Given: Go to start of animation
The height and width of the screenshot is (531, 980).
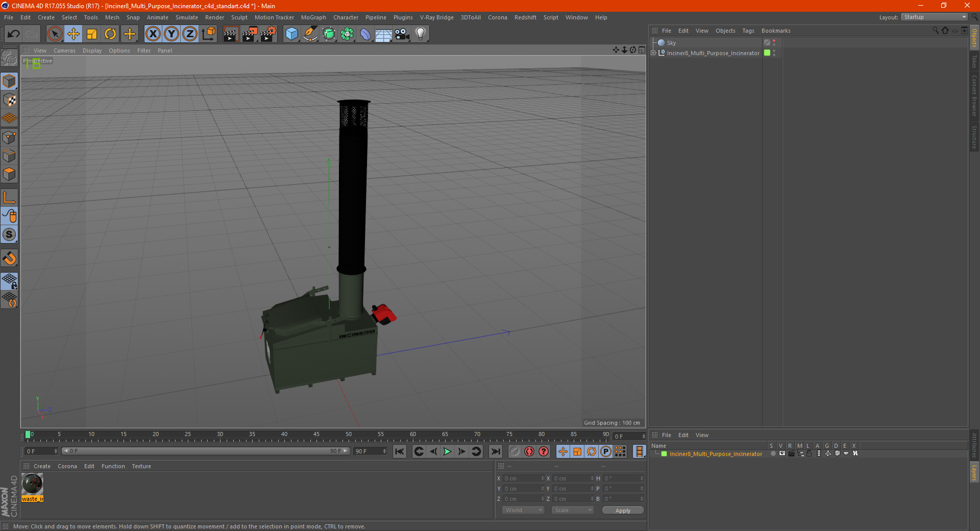Looking at the screenshot, I should point(400,451).
